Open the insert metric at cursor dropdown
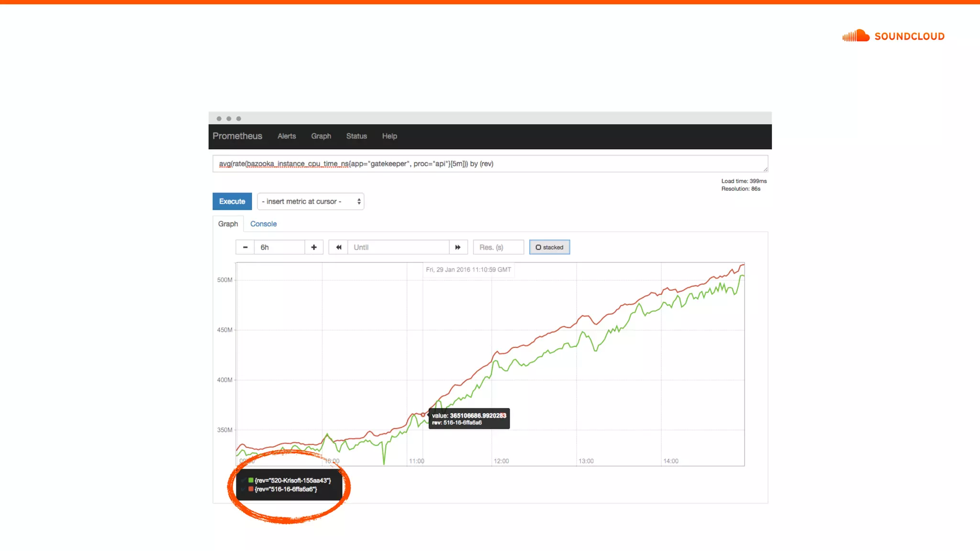This screenshot has width=980, height=551. (x=311, y=201)
